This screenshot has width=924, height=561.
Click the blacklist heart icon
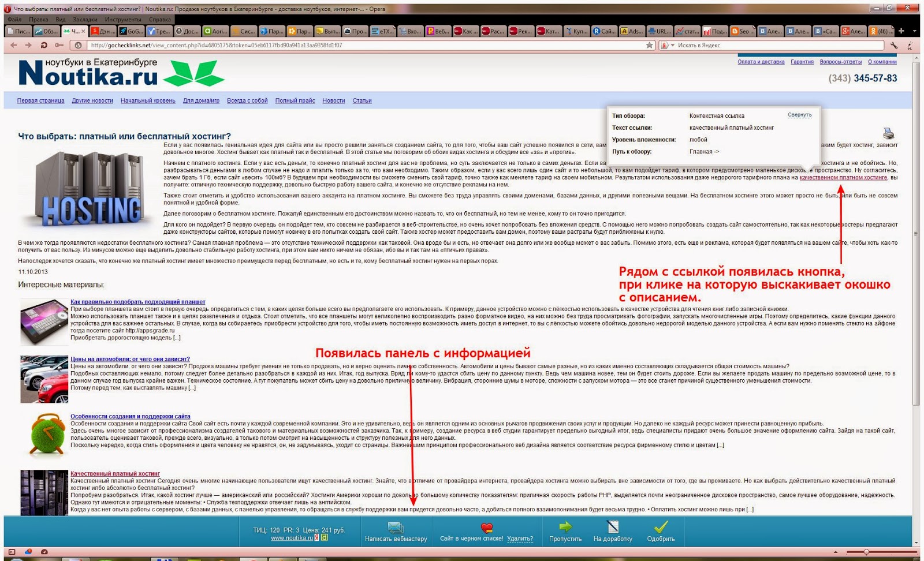click(487, 528)
